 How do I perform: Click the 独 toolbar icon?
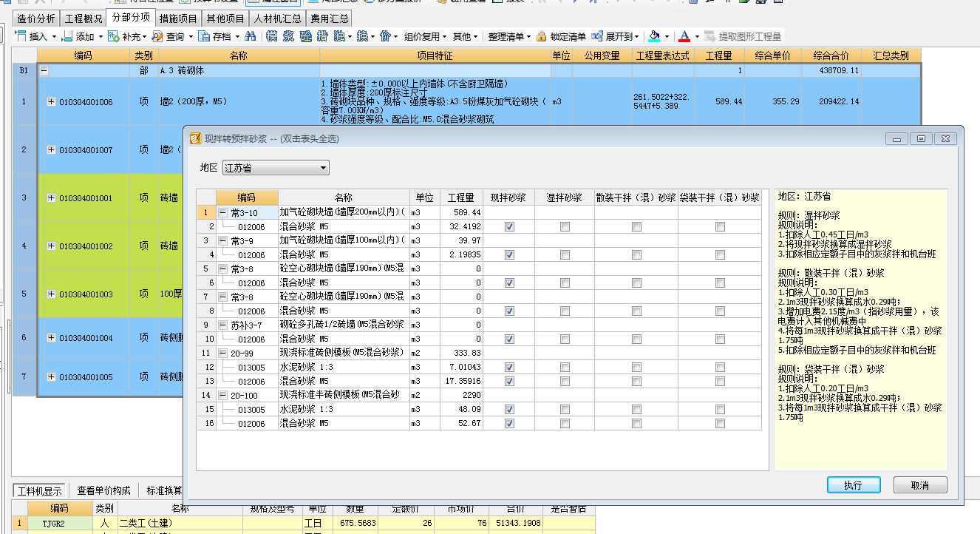pos(339,36)
